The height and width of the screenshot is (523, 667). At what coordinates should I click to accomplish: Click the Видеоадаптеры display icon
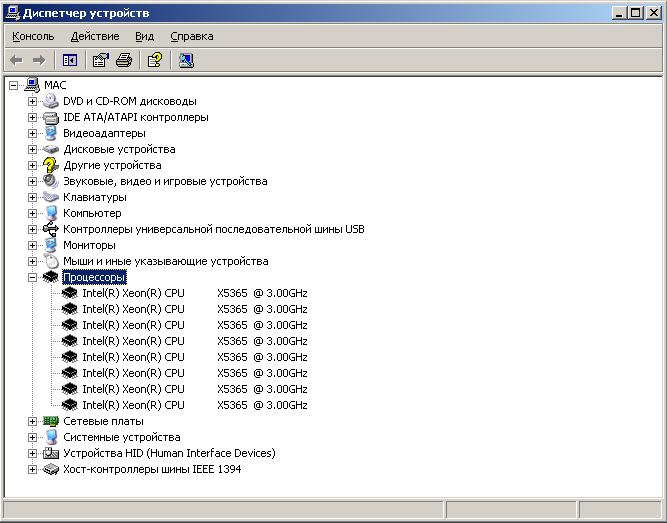(51, 133)
